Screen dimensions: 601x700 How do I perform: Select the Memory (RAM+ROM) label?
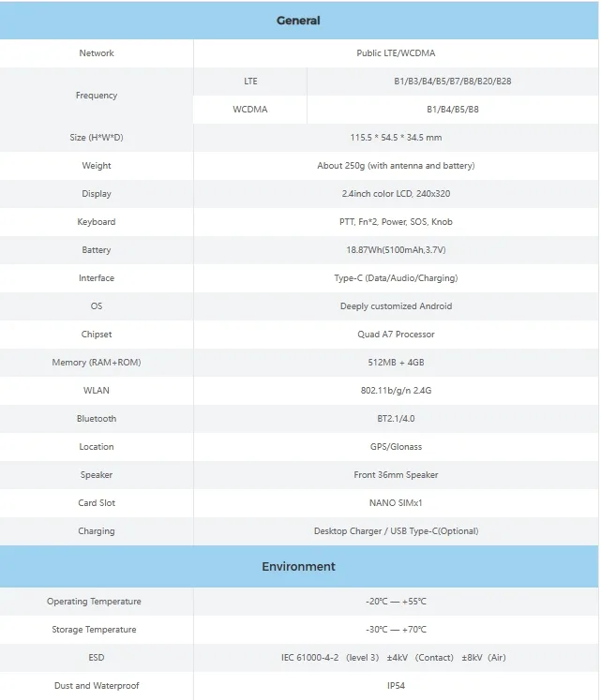[97, 363]
